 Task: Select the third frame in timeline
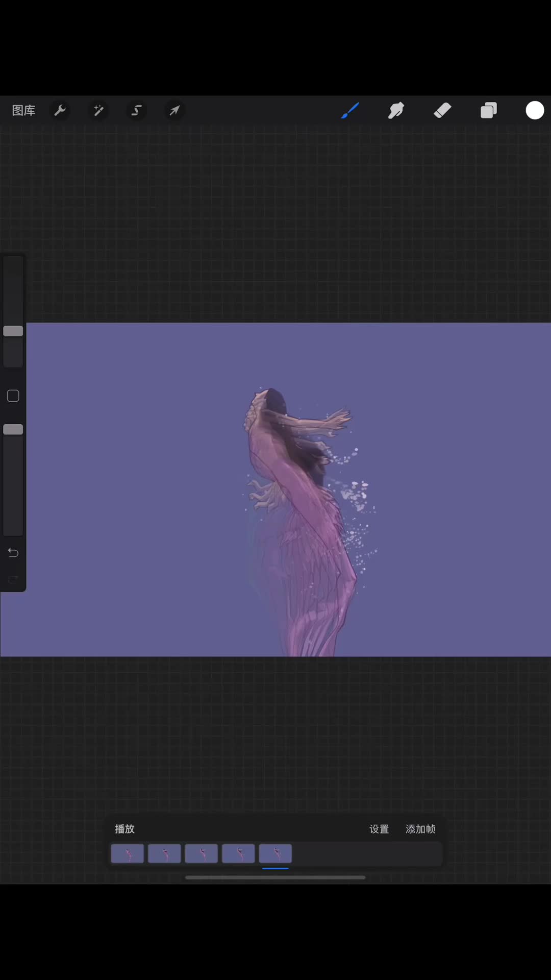(202, 853)
